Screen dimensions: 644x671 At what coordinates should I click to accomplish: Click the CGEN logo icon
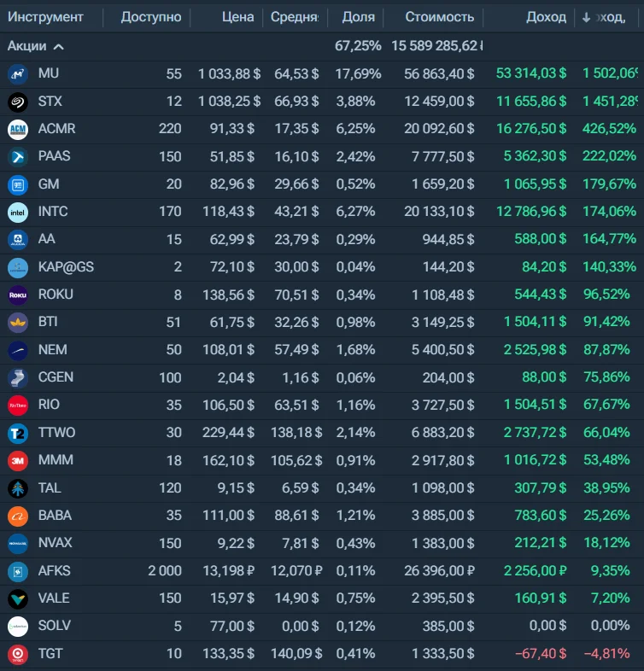(18, 378)
